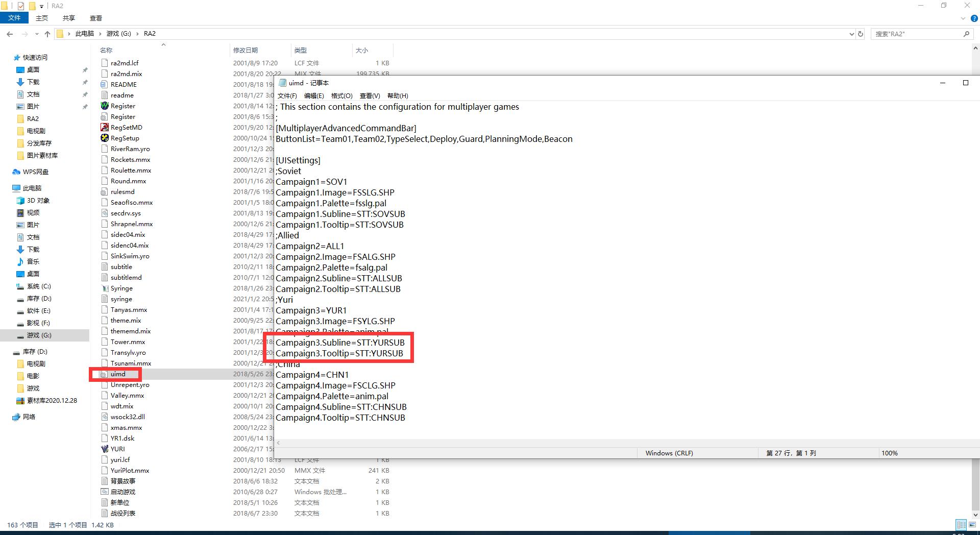The image size is (980, 535).
Task: Select the RegSetMD application icon
Action: pos(105,127)
